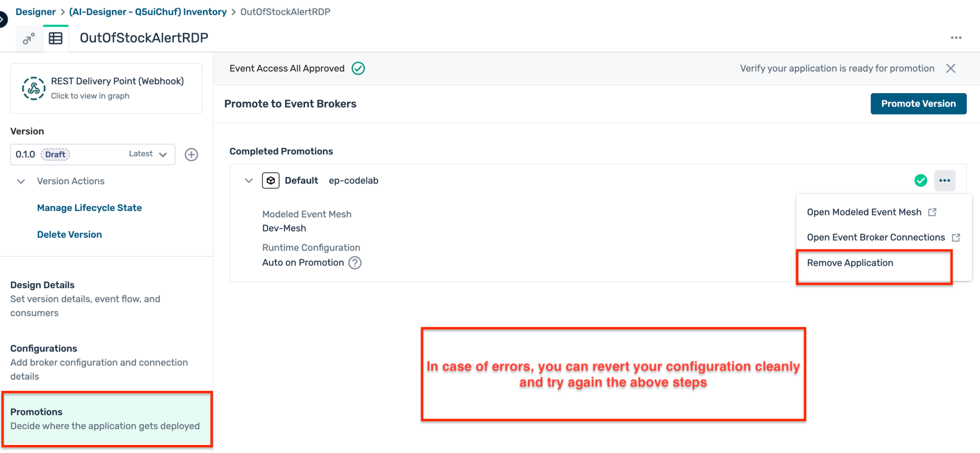Screen dimensions: 980x453
Task: Switch to the graph view icon
Action: click(29, 39)
